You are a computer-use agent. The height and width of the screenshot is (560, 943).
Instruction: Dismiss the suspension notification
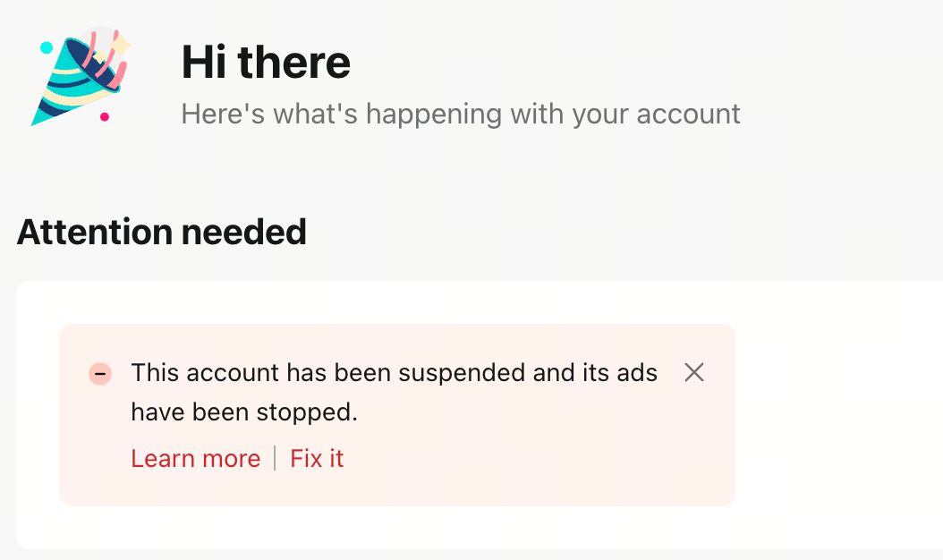[x=694, y=373]
